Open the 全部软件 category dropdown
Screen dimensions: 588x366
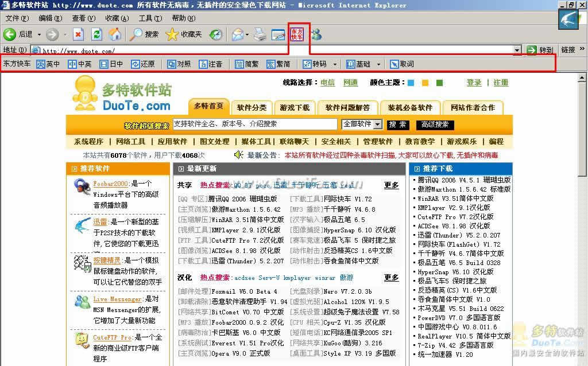[377, 124]
